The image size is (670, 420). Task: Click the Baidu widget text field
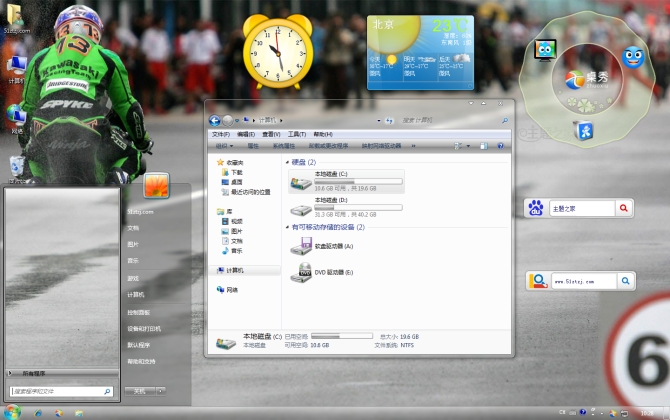[x=582, y=209]
